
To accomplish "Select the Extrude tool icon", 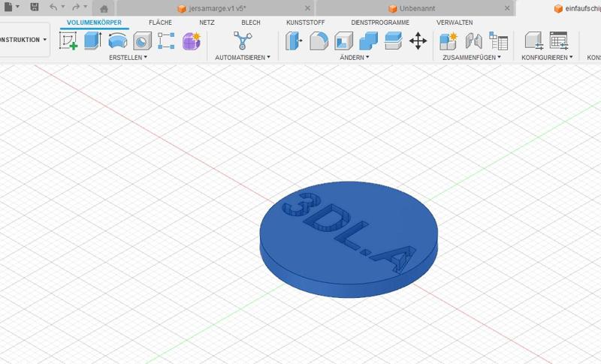I will tap(92, 41).
